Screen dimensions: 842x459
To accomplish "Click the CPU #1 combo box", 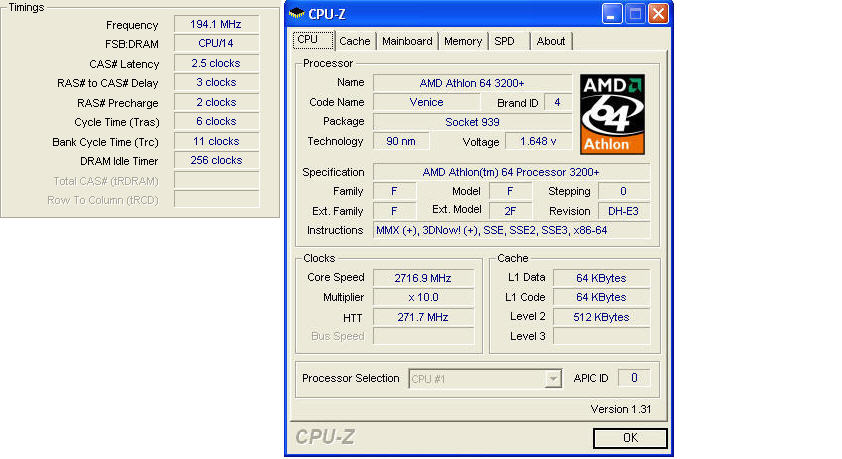I will click(485, 379).
